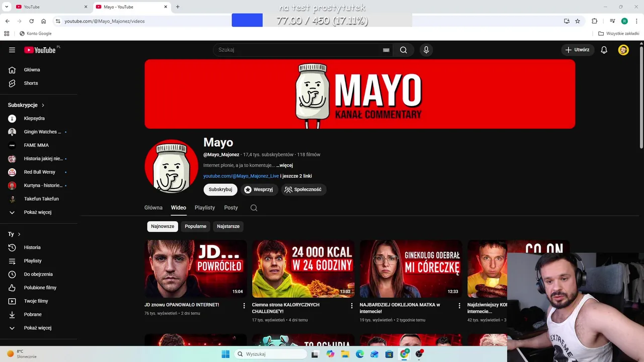Open the on-screen keyboard icon in search

click(386, 50)
